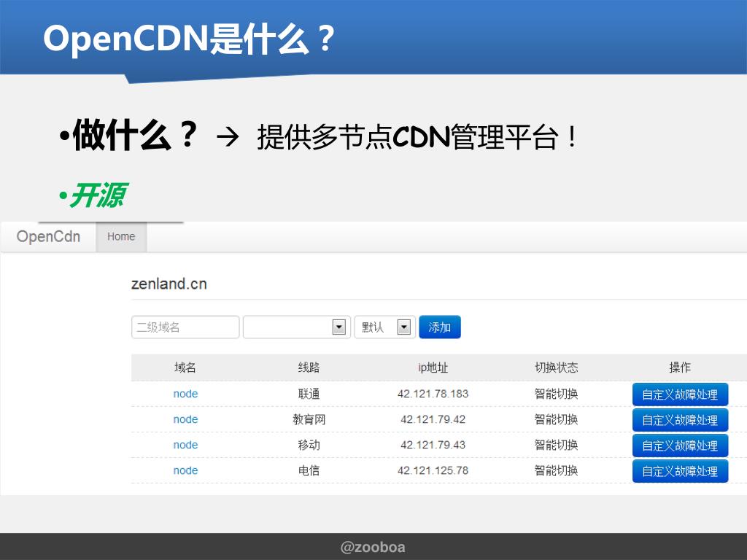Open node link in the 移动 row
Screen dimensions: 747x560
pyautogui.click(x=185, y=445)
